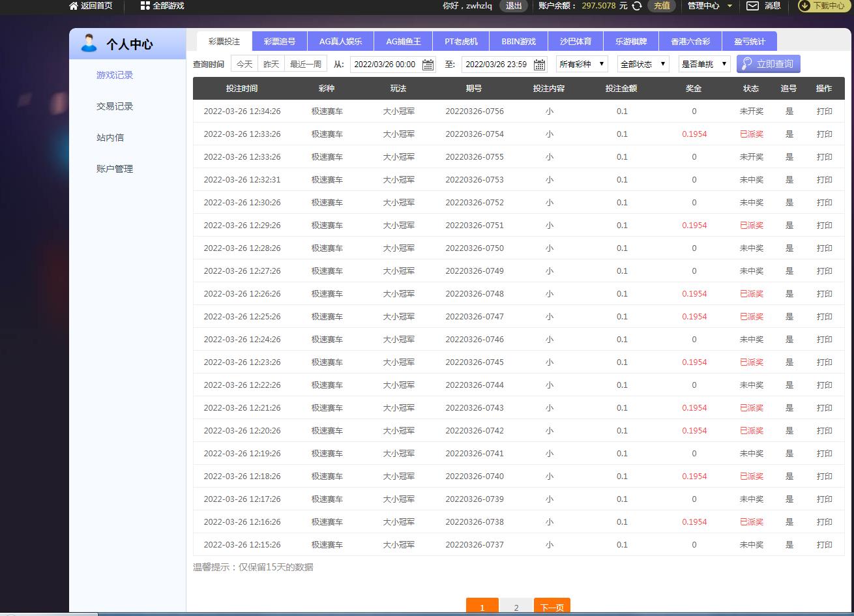Click the 充值 recharge button
This screenshot has width=854, height=616.
coord(661,6)
